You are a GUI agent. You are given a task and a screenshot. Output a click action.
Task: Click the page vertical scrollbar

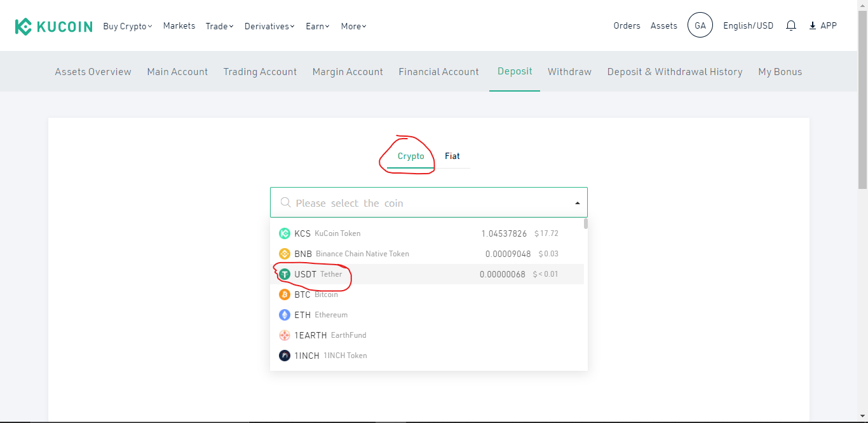pos(863,99)
